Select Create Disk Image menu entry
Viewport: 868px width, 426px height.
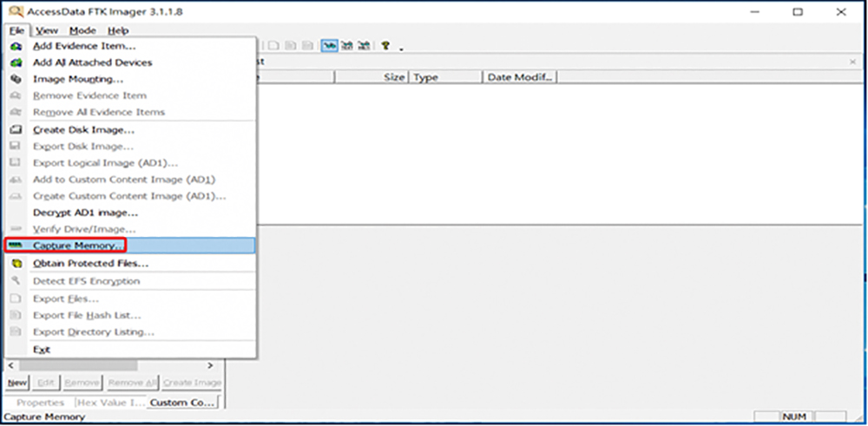(x=130, y=130)
